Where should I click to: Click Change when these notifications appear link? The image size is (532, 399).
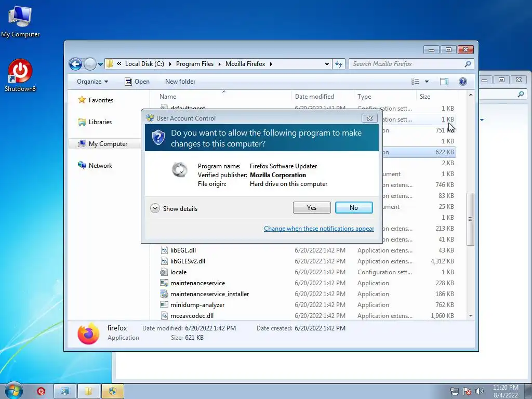[319, 229]
